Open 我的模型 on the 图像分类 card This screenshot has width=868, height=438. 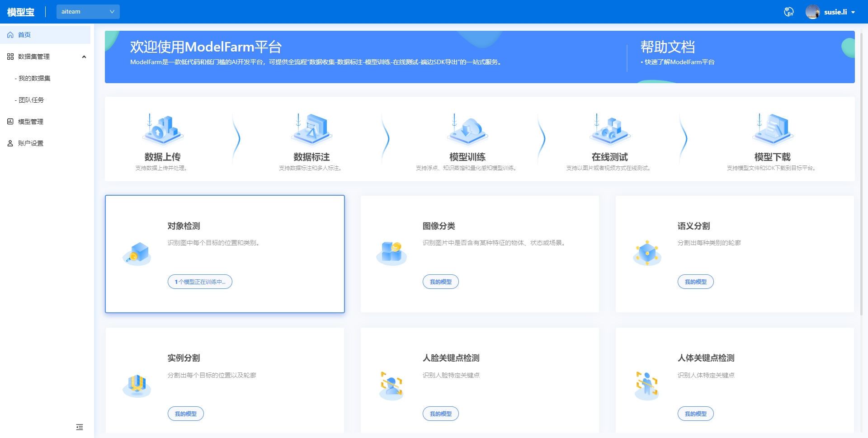tap(440, 282)
